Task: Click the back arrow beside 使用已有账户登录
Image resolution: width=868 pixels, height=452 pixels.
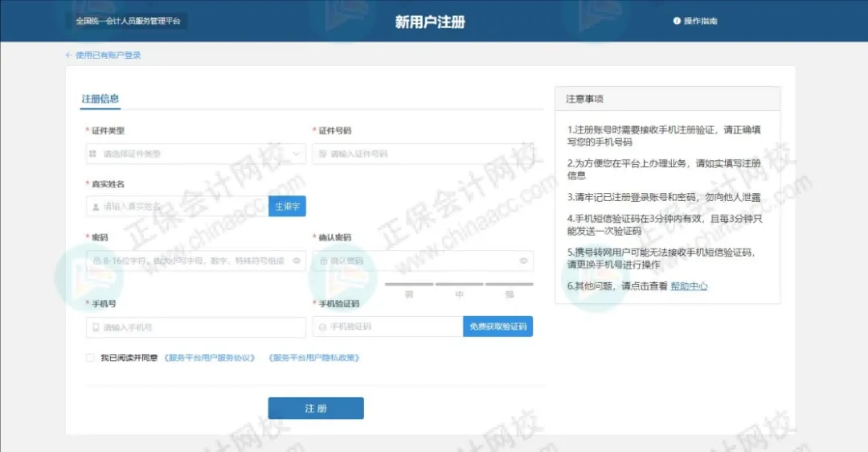Action: [68, 55]
